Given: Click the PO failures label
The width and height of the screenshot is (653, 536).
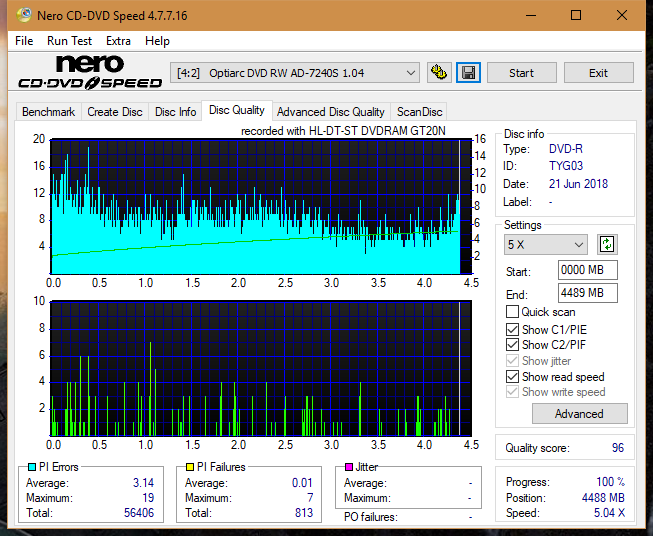Looking at the screenshot, I should [371, 517].
